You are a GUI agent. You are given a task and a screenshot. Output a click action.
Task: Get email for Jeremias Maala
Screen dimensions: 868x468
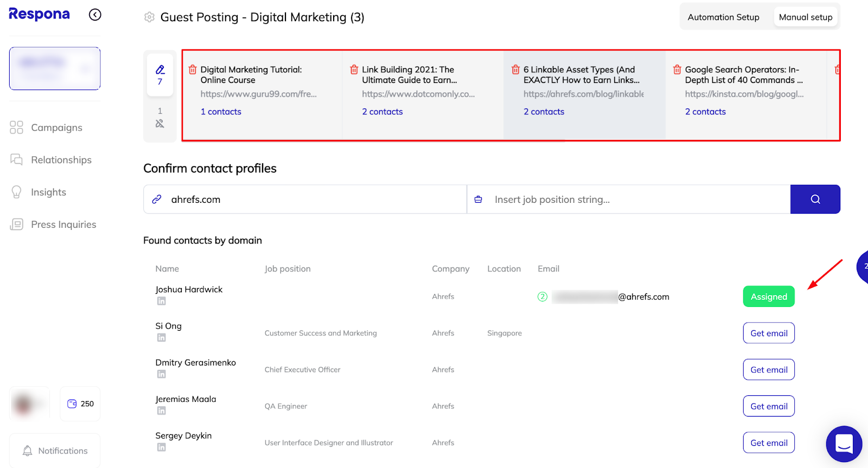coord(769,406)
